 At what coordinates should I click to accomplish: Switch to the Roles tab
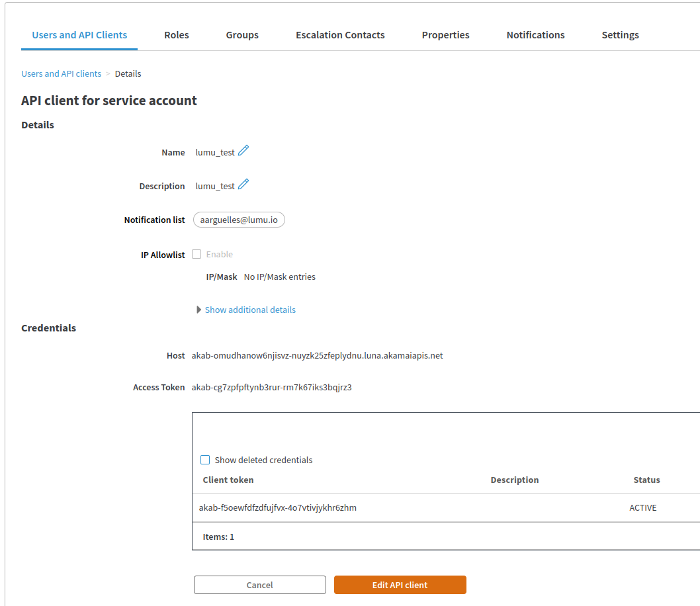[x=177, y=35]
